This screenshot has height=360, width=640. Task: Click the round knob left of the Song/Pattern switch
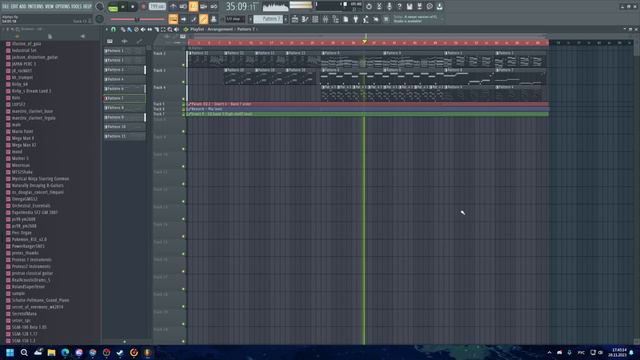coord(99,7)
